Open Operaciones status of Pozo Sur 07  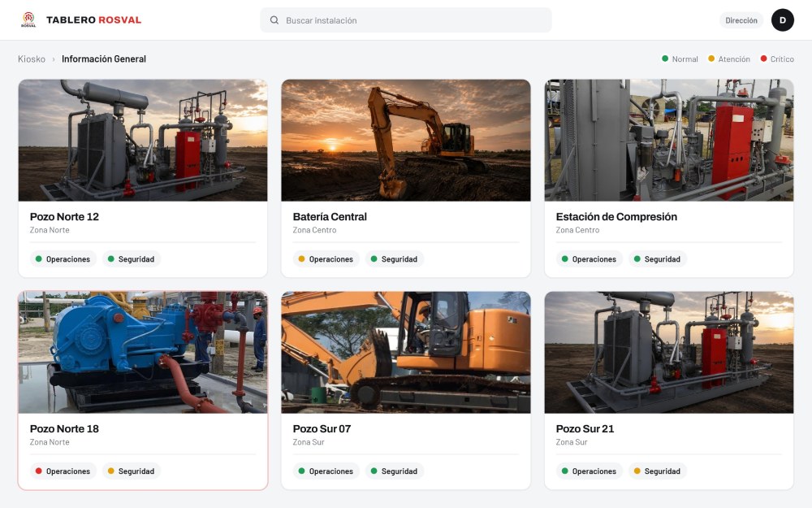(x=326, y=471)
